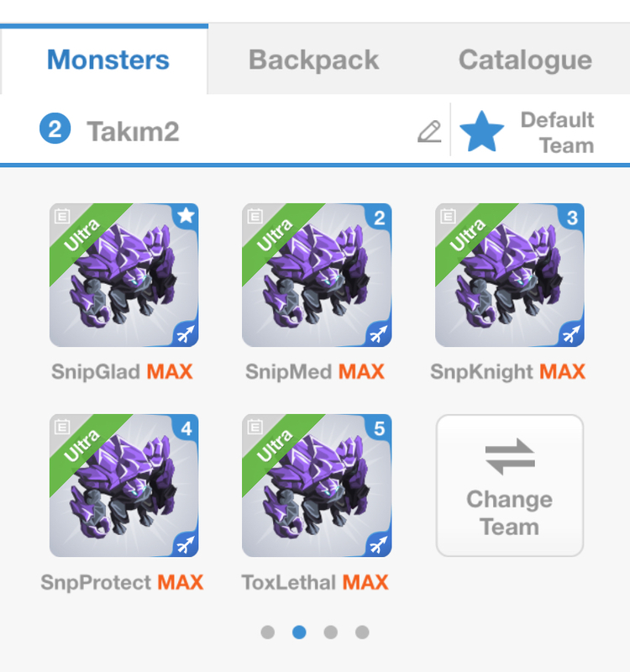Switch to the Backpack tab
Viewport: 630px width, 672px height.
[313, 60]
